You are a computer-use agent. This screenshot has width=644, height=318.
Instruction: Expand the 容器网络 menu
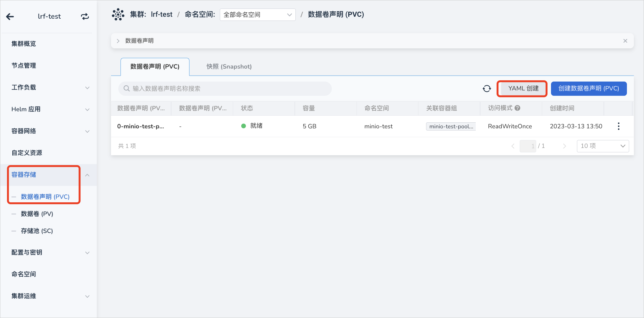tap(87, 131)
